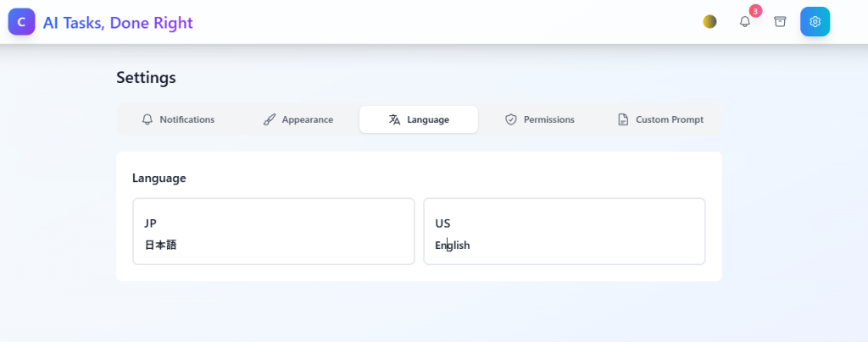Image resolution: width=868 pixels, height=342 pixels.
Task: Open the Appearance settings tab
Action: click(x=298, y=119)
